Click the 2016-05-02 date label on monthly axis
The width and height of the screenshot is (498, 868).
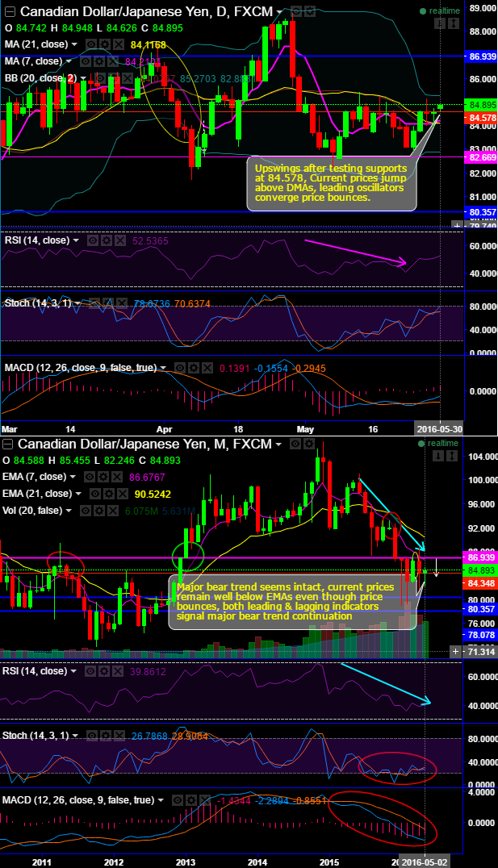tap(425, 863)
